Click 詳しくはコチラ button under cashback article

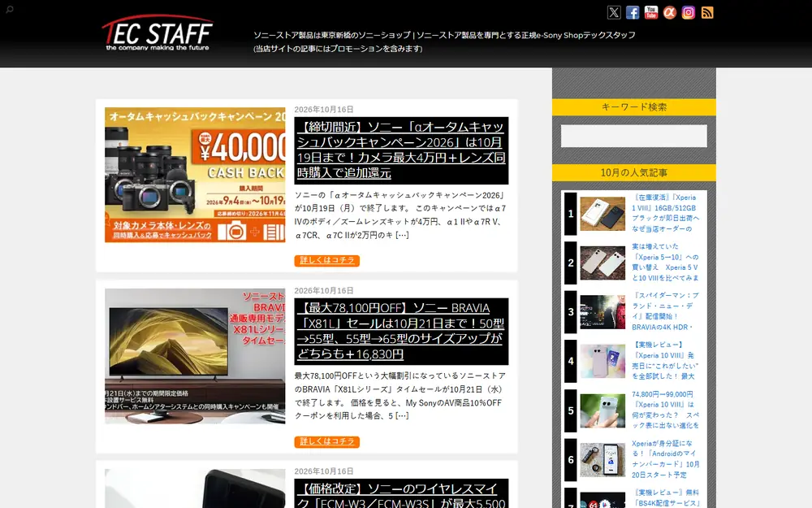(x=326, y=260)
